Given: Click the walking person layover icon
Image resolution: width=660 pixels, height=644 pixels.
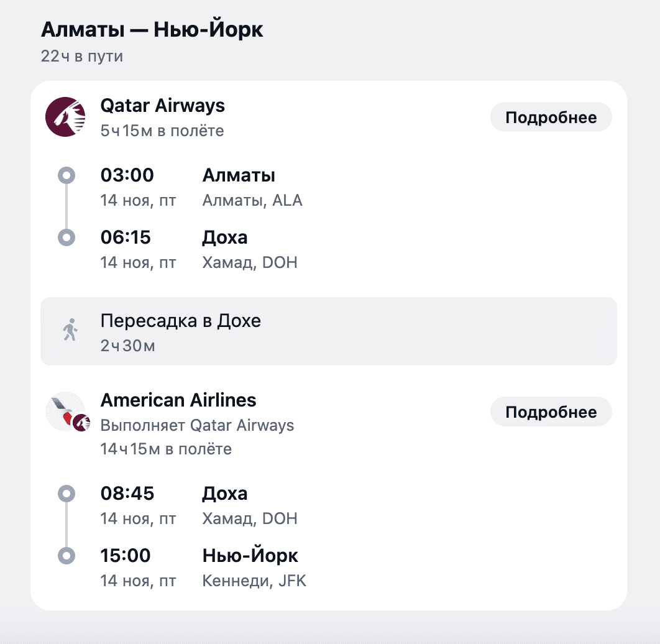Looking at the screenshot, I should 71,331.
